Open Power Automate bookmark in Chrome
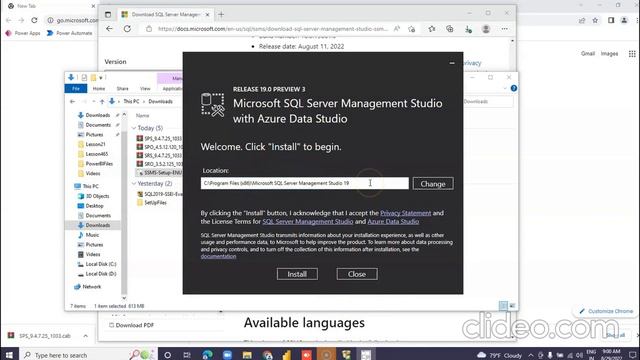The image size is (640, 360). 69,33
